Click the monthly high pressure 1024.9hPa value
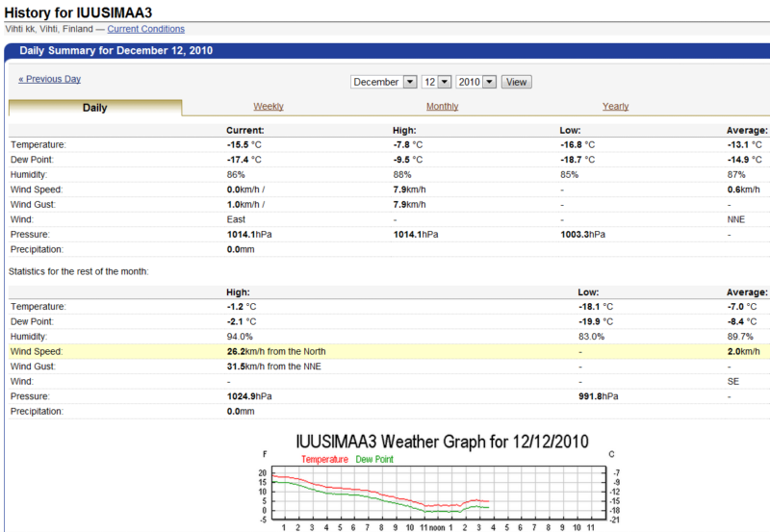 click(x=246, y=396)
